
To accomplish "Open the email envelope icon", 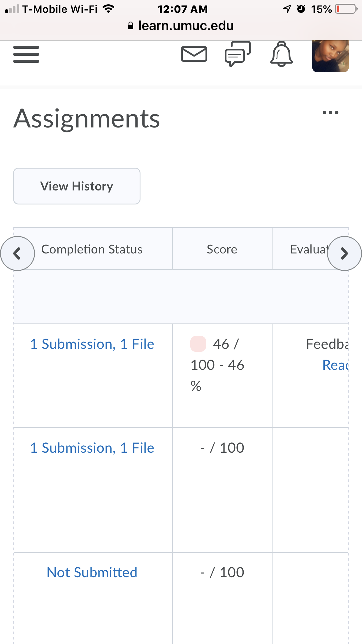I will [x=194, y=54].
